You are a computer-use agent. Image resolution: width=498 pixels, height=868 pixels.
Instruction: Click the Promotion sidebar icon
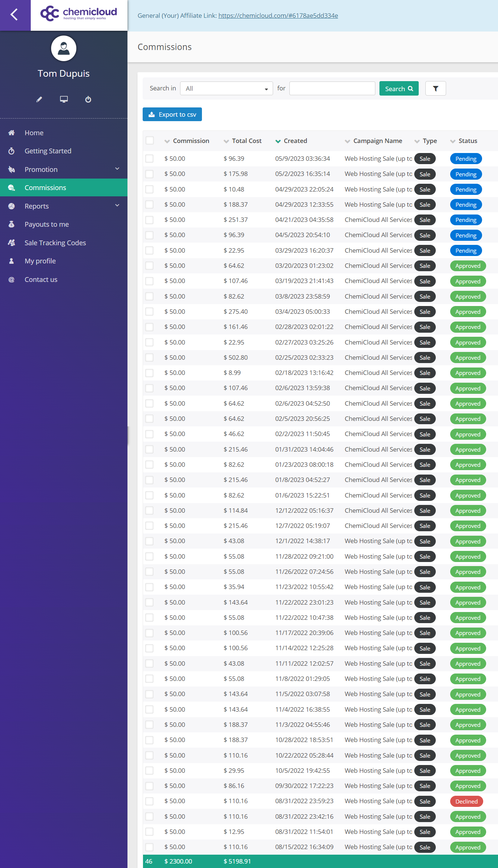(x=11, y=169)
